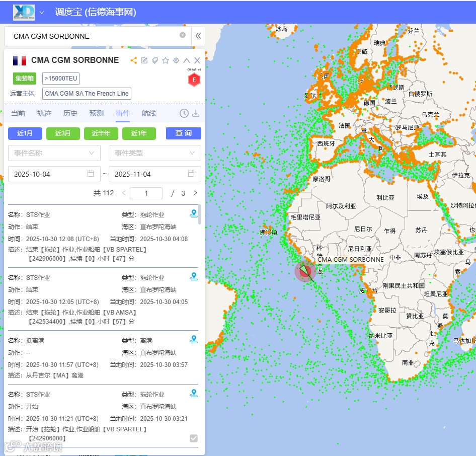Switch to the 航线 tab
The height and width of the screenshot is (456, 476).
(x=149, y=113)
